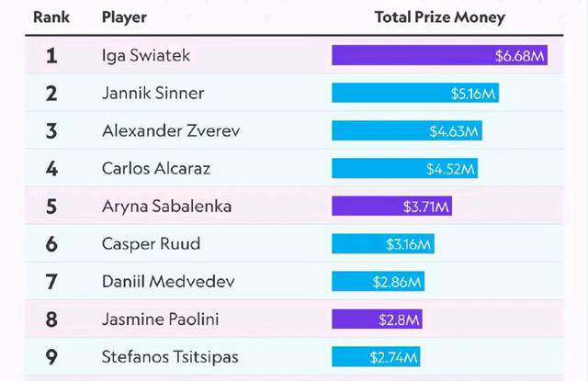Click the rank number 1 cell

(51, 56)
